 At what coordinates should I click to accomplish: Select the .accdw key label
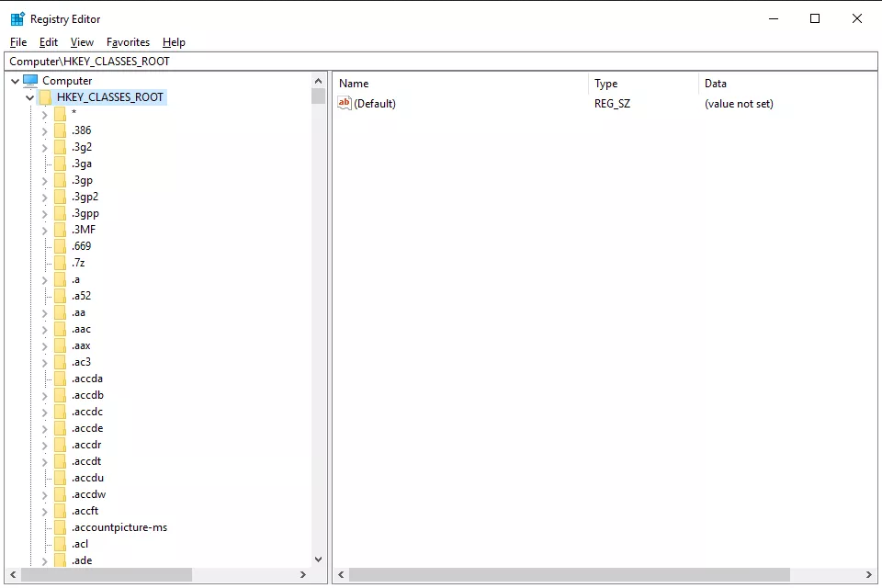click(x=89, y=494)
